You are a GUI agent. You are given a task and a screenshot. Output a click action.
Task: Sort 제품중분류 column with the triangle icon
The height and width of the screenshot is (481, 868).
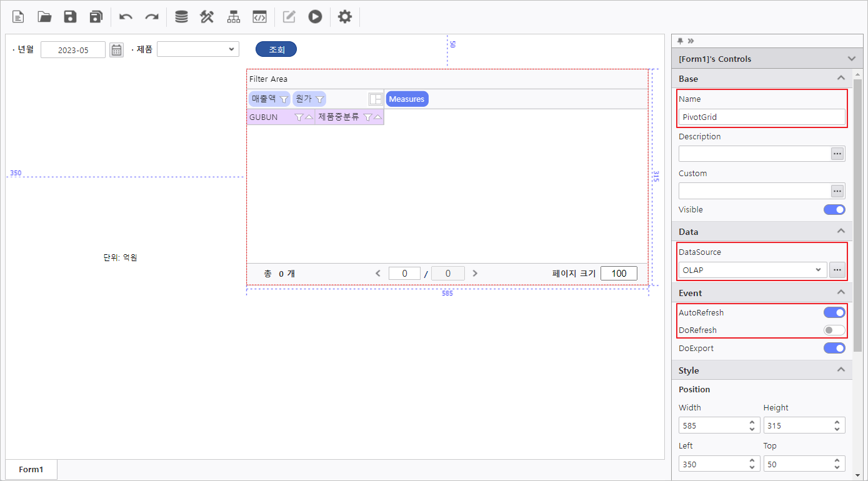point(377,117)
